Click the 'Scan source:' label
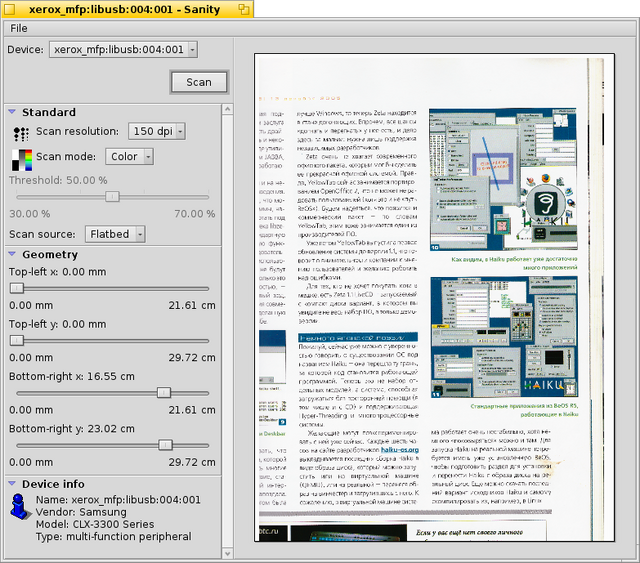This screenshot has width=640, height=563. [x=42, y=234]
